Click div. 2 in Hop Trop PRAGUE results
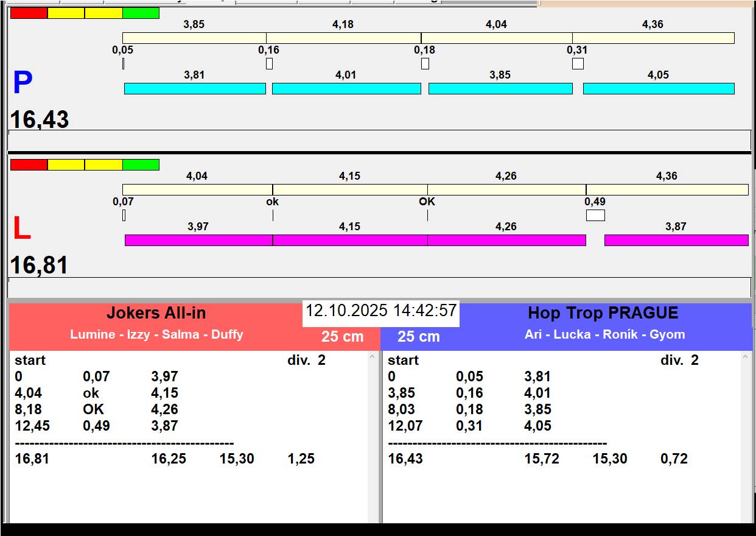The image size is (756, 536). coord(680,361)
